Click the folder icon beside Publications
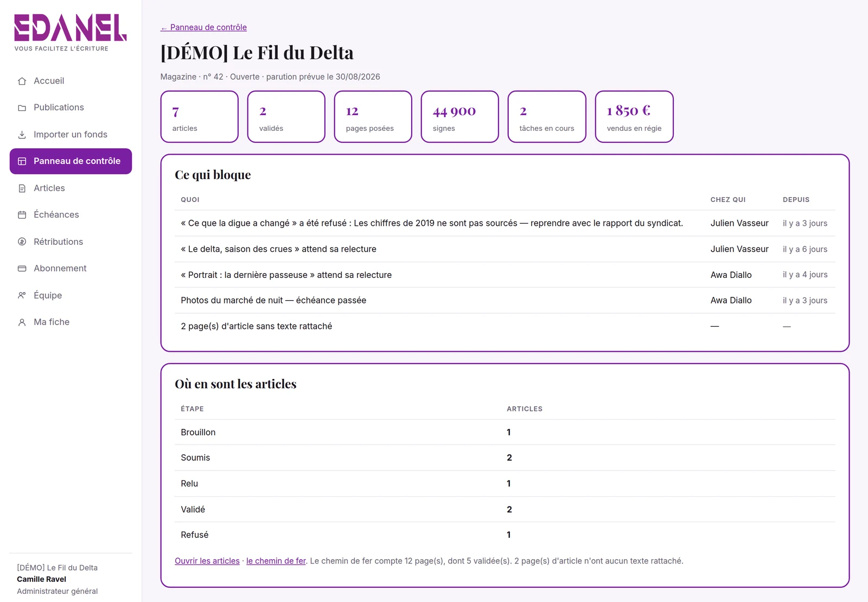The height and width of the screenshot is (602, 868). 22,108
